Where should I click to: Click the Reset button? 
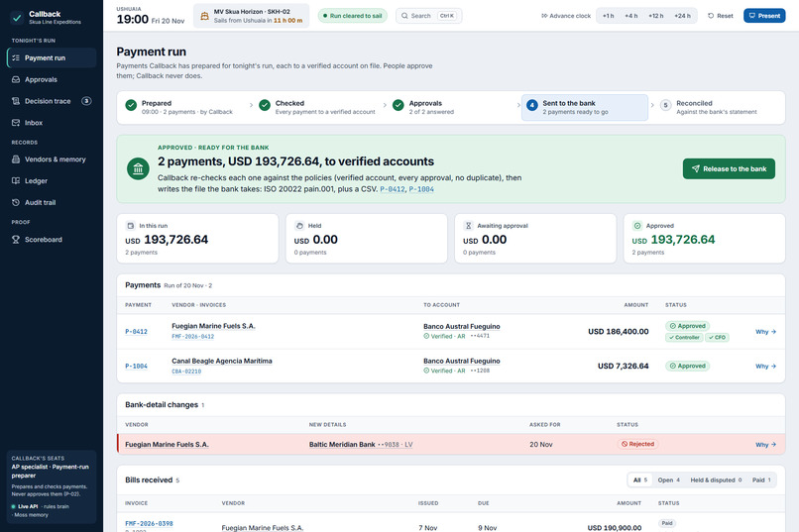tap(720, 16)
